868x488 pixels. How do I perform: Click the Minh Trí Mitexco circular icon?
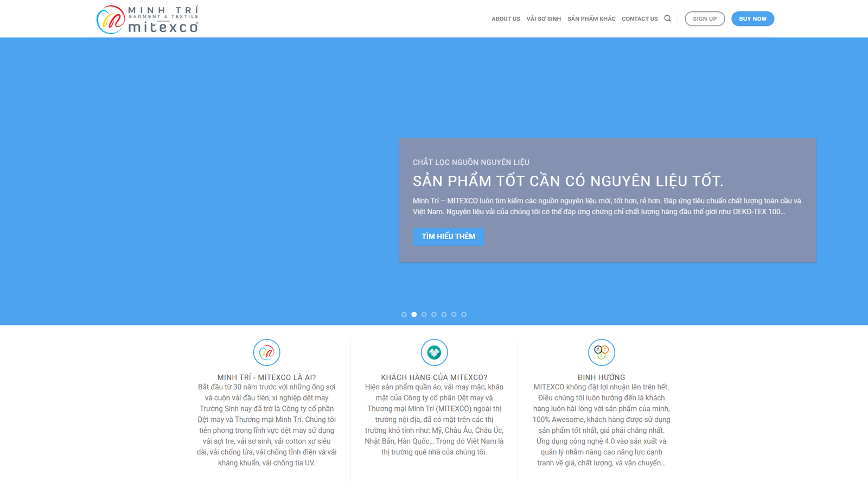pyautogui.click(x=266, y=352)
